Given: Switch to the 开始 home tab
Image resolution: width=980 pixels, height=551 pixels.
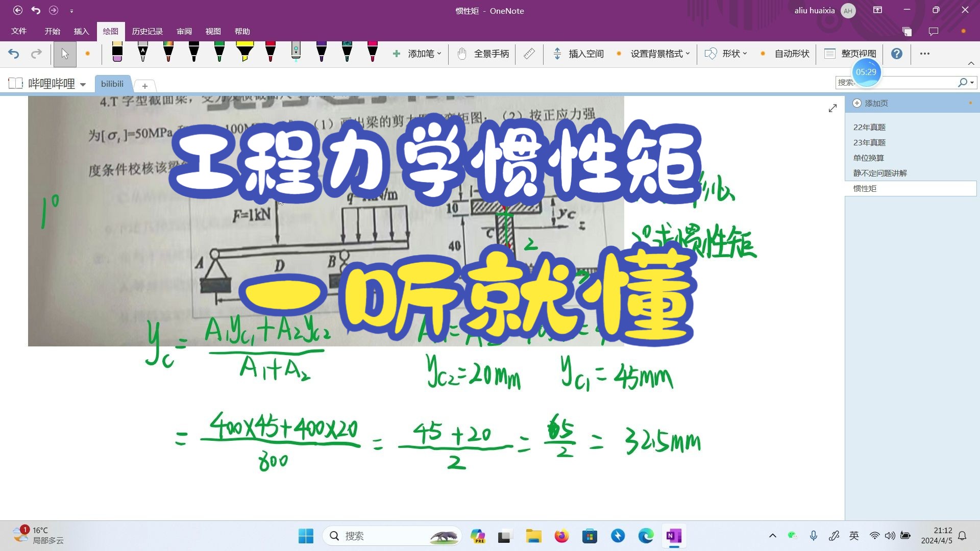Looking at the screenshot, I should pyautogui.click(x=52, y=31).
